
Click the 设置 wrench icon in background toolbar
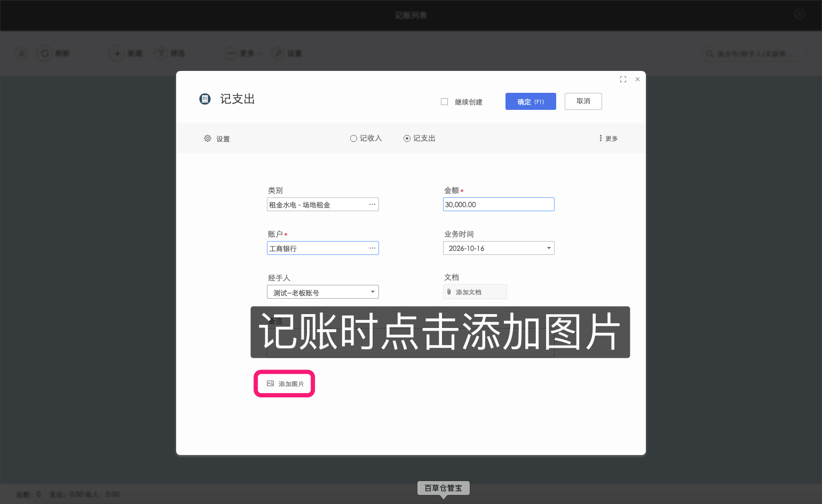[278, 53]
